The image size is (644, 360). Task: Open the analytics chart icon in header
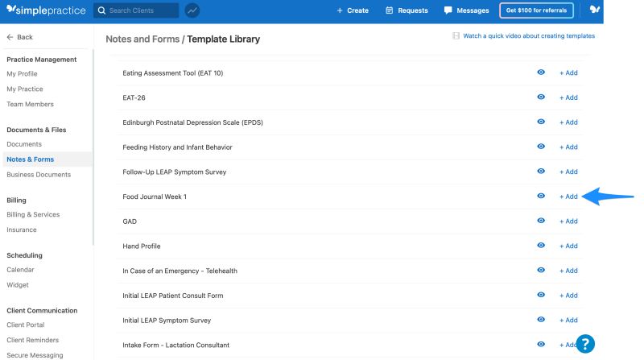[192, 10]
